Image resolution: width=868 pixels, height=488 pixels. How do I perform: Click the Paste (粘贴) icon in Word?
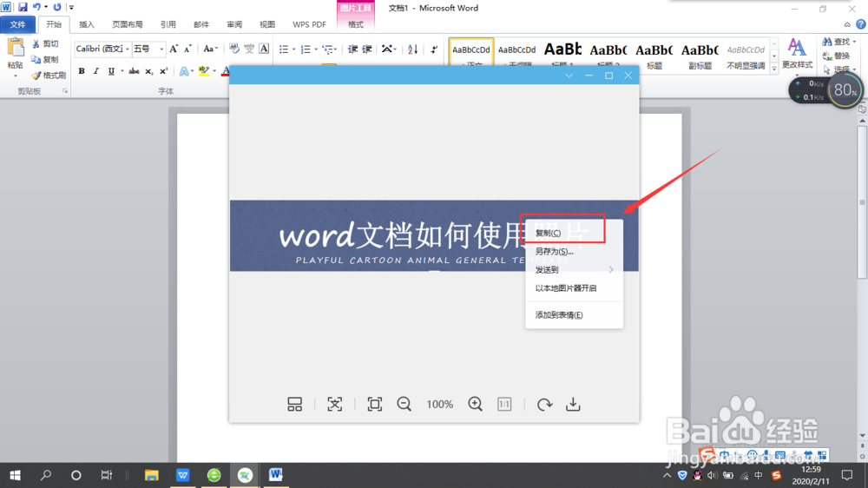pos(16,48)
